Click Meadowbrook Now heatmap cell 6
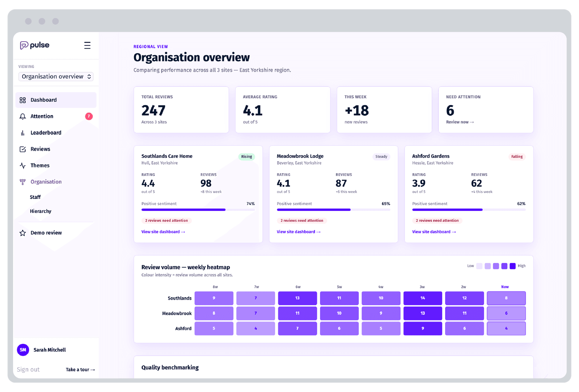 [506, 314]
